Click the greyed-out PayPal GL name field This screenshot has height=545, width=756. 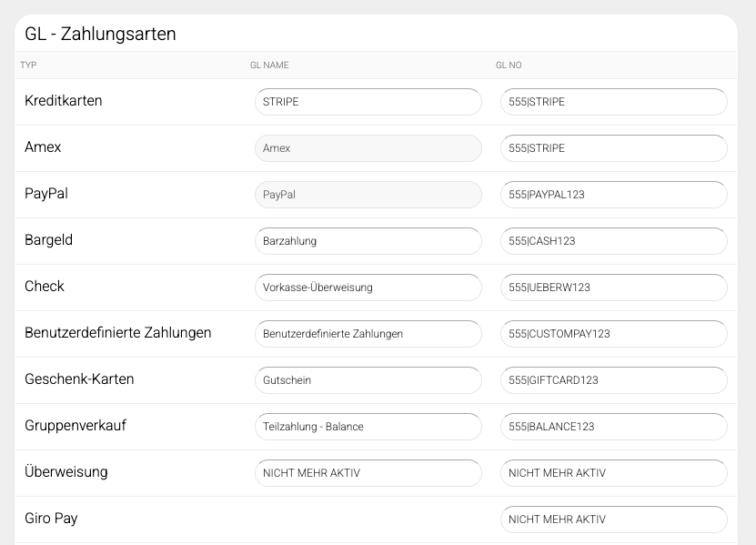click(368, 195)
